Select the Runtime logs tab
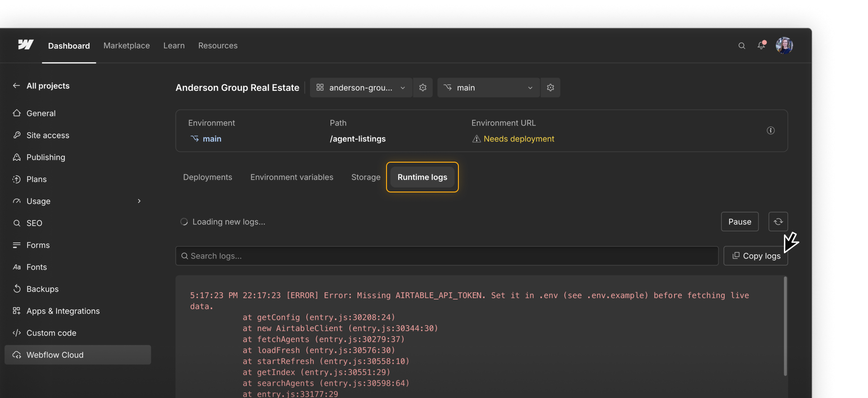The width and height of the screenshot is (868, 398). pos(422,177)
